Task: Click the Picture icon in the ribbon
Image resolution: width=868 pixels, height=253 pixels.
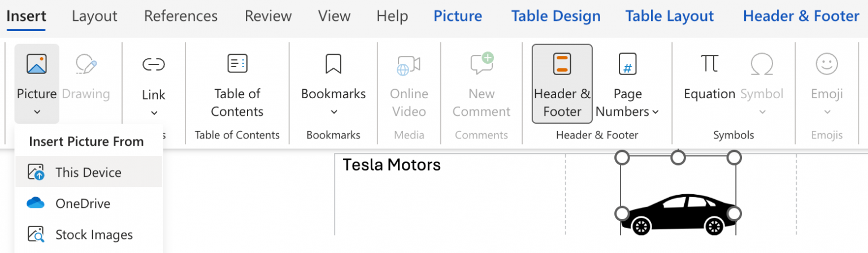Action: [x=37, y=65]
